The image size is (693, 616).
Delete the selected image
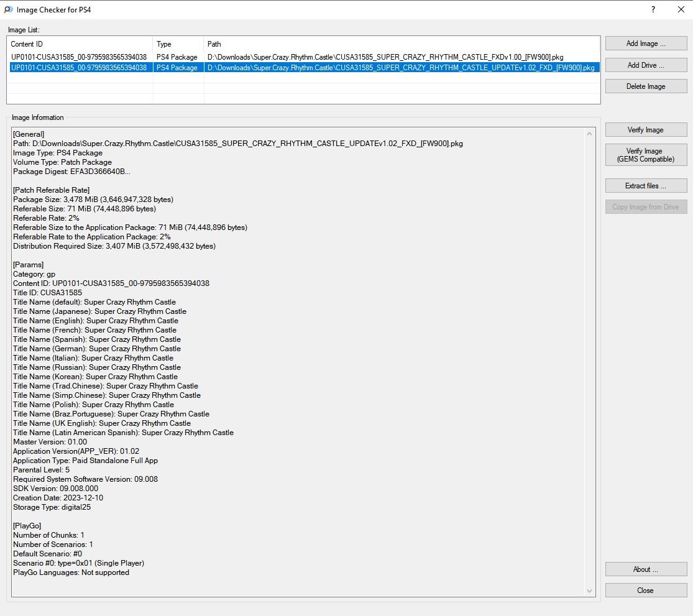pyautogui.click(x=646, y=86)
